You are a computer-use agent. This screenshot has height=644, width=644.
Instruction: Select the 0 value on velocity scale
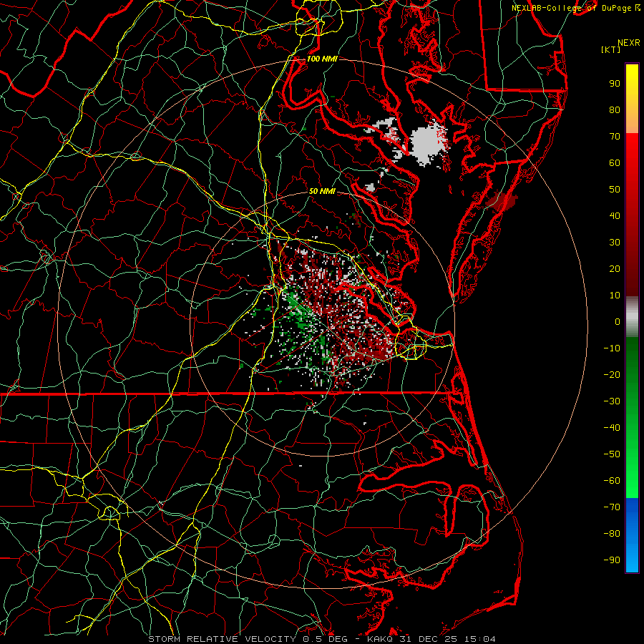pos(618,322)
